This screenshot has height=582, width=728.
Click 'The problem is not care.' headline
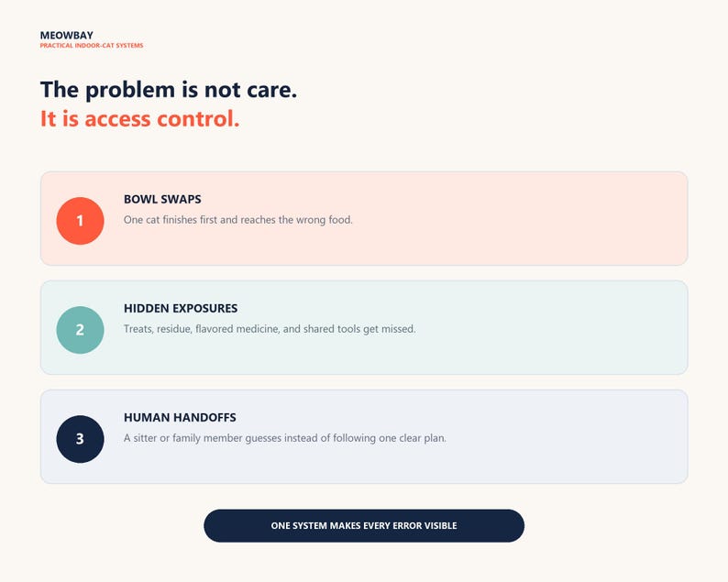[169, 90]
